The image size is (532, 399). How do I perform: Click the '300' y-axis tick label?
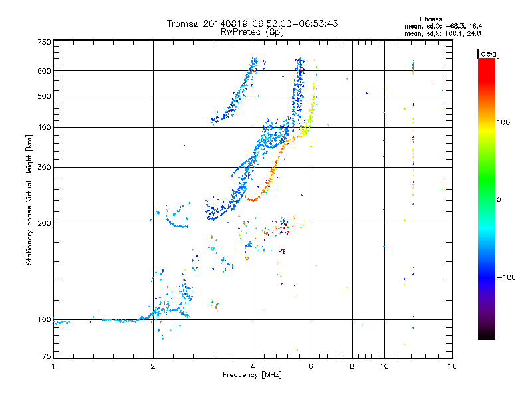(44, 167)
